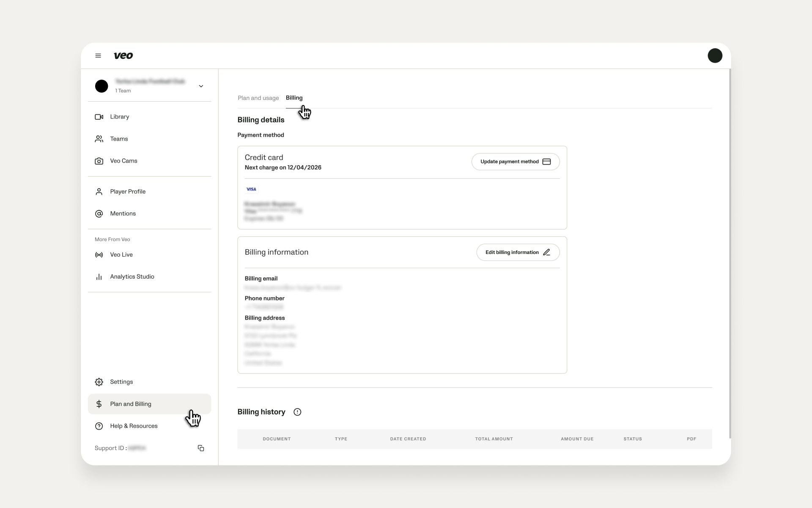Copy the Support ID
The image size is (812, 508).
[201, 448]
